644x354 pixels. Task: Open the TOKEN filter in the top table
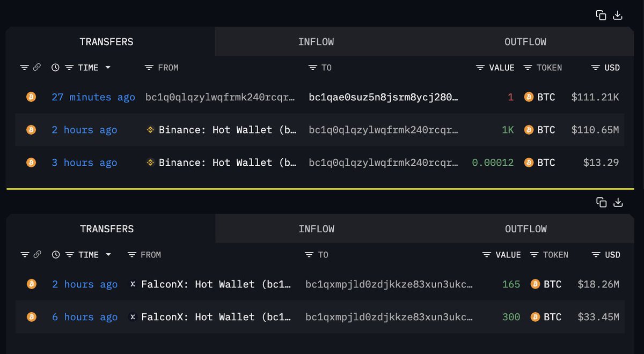click(x=528, y=68)
